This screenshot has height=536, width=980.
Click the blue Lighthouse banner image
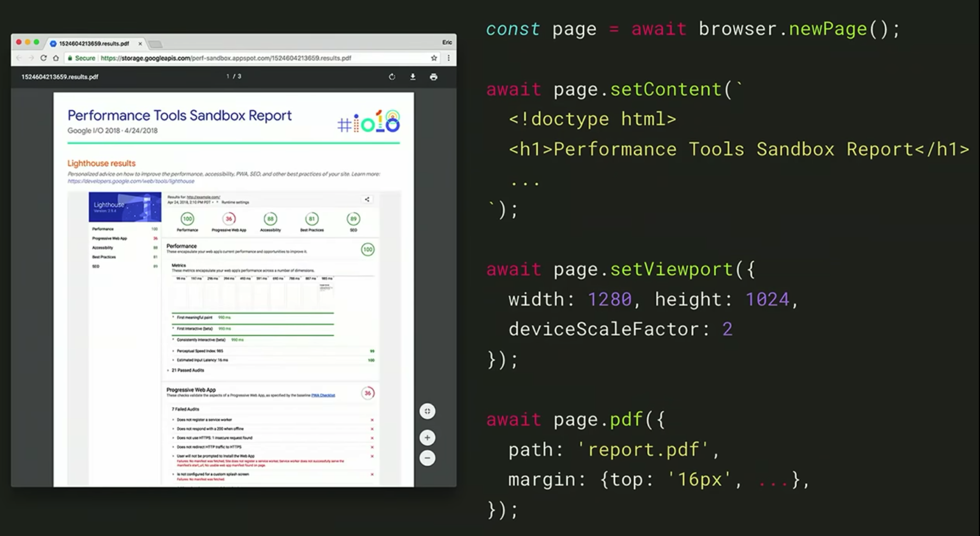125,207
